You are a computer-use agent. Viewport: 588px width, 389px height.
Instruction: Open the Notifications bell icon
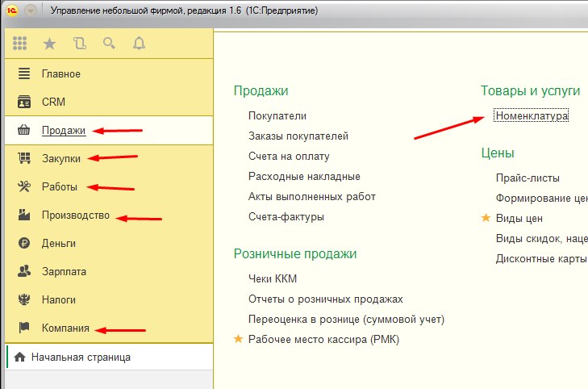point(139,44)
